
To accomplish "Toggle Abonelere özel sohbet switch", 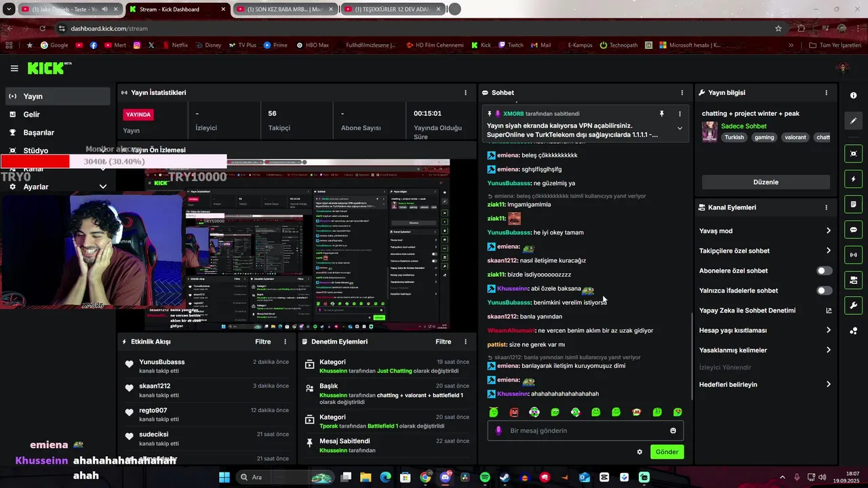I will click(824, 270).
